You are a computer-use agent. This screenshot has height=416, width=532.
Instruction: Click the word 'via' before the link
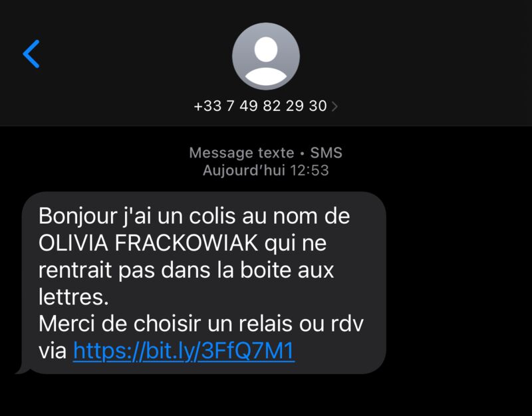53,352
